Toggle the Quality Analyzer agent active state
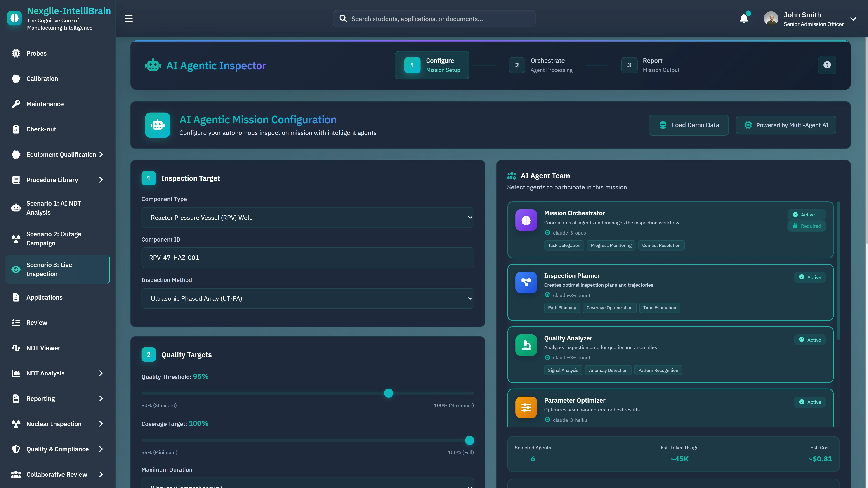This screenshot has width=868, height=488. click(810, 340)
